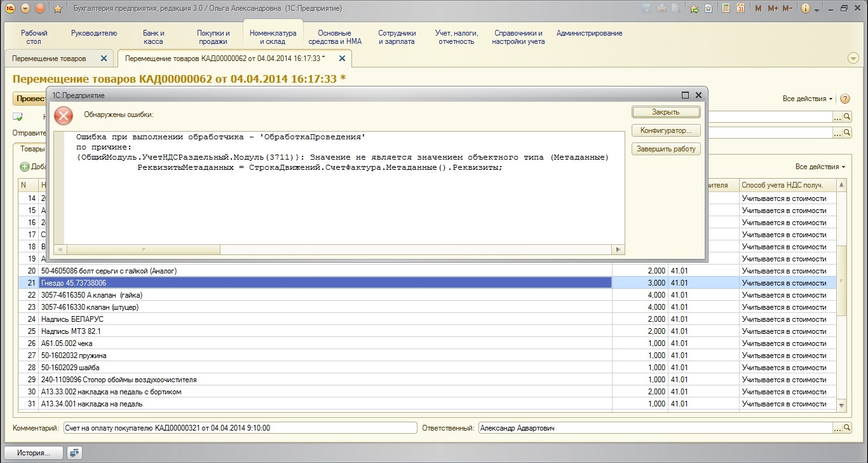
Task: Click the 'Конфигуратор...' button
Action: (666, 130)
